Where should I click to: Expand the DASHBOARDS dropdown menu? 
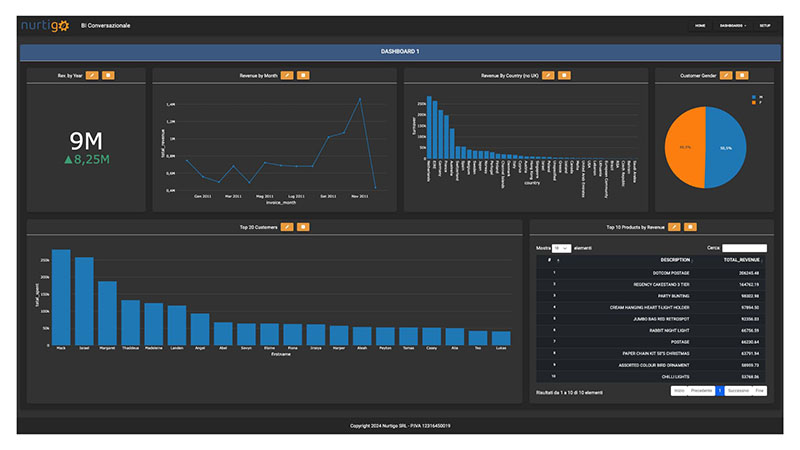tap(733, 26)
